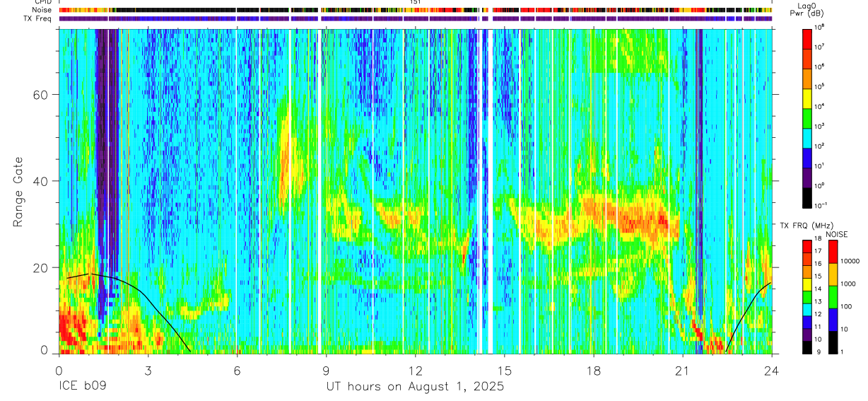Click the 'TX FRQ (MHz)' legend title

807,225
